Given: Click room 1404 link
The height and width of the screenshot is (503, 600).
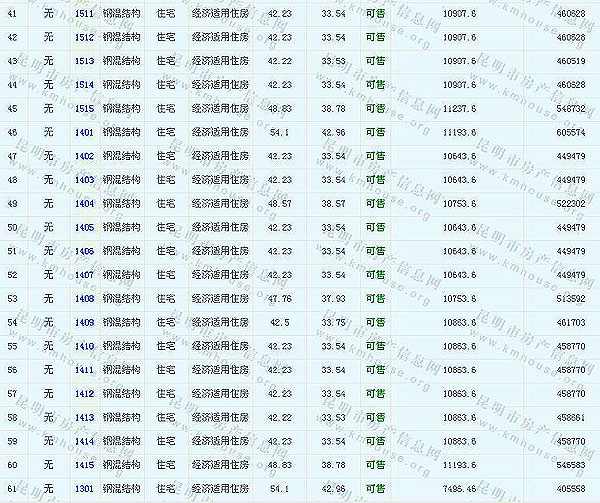Looking at the screenshot, I should (x=84, y=203).
